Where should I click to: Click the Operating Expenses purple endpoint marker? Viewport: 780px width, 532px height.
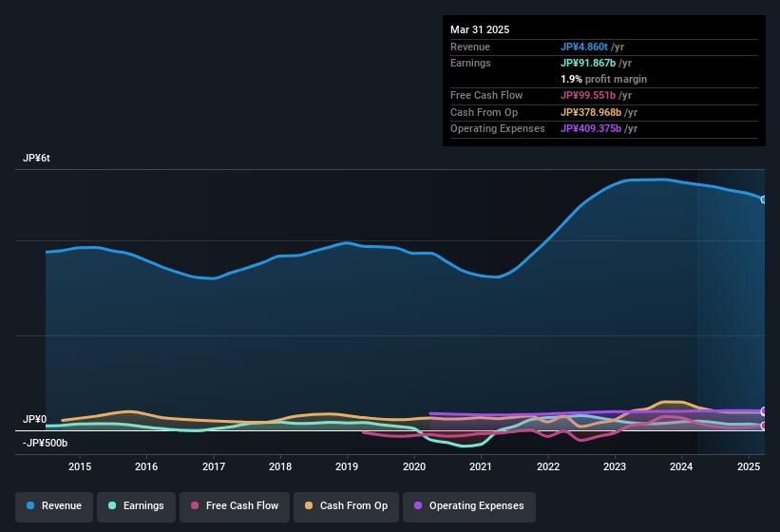click(x=764, y=411)
